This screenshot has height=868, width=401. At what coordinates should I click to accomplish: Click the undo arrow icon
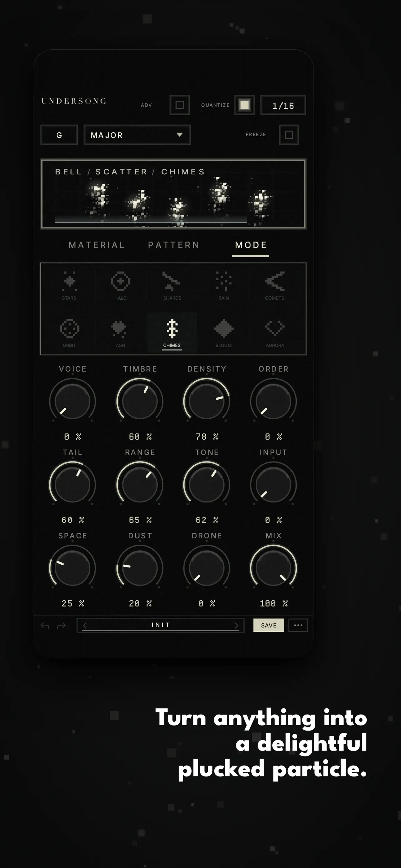click(x=45, y=626)
